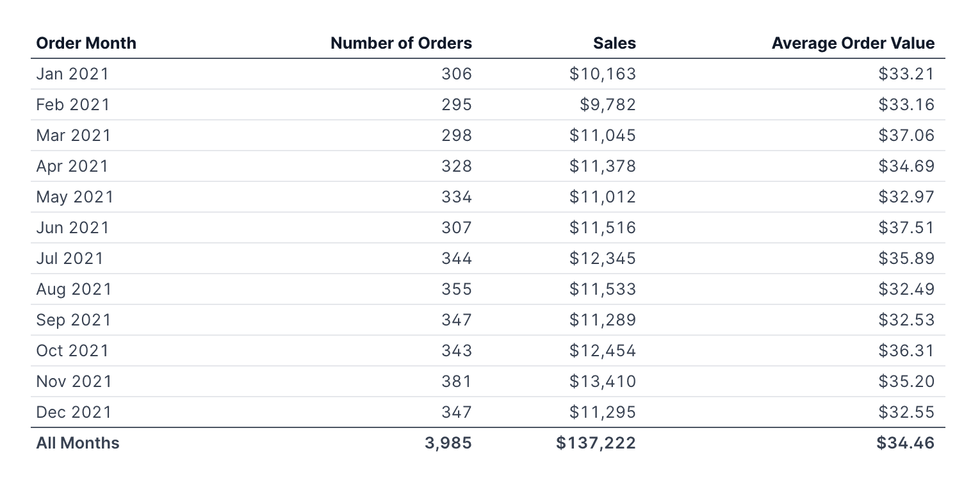Image resolution: width=980 pixels, height=478 pixels.
Task: Click Jun 2021 average order value $37.51
Action: [906, 227]
